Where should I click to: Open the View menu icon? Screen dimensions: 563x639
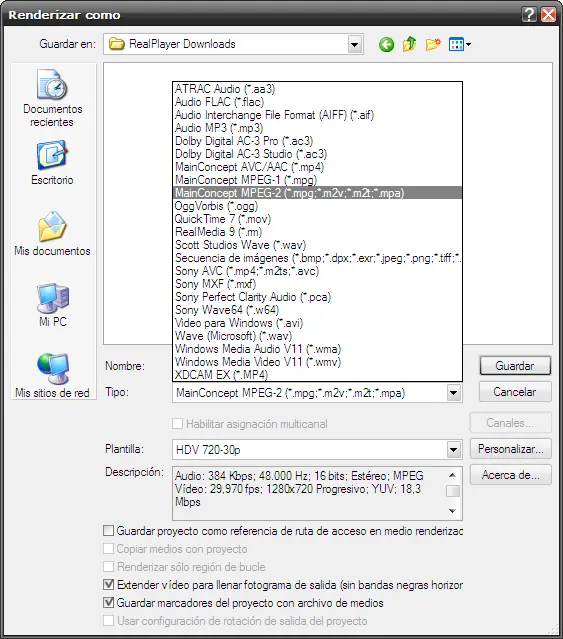coord(460,44)
